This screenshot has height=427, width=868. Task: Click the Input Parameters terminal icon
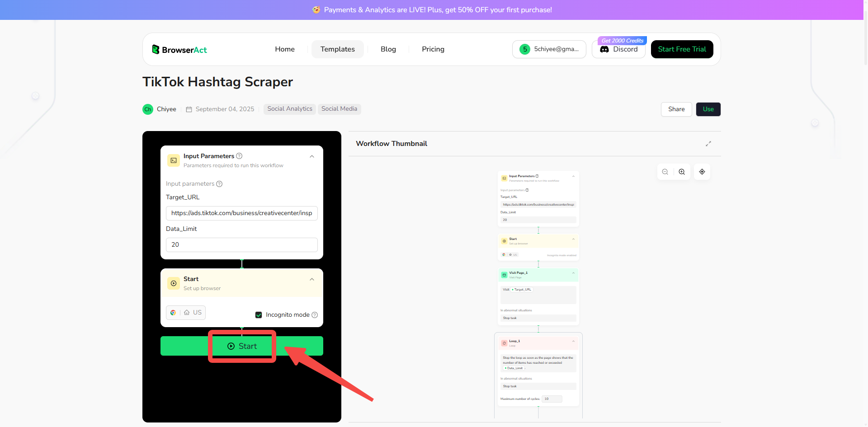[174, 160]
